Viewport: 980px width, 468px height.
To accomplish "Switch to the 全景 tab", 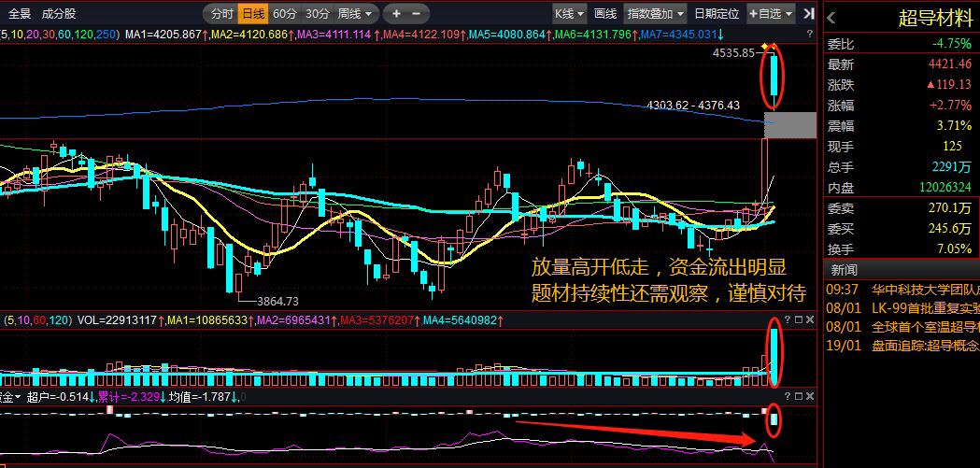I will pyautogui.click(x=20, y=13).
